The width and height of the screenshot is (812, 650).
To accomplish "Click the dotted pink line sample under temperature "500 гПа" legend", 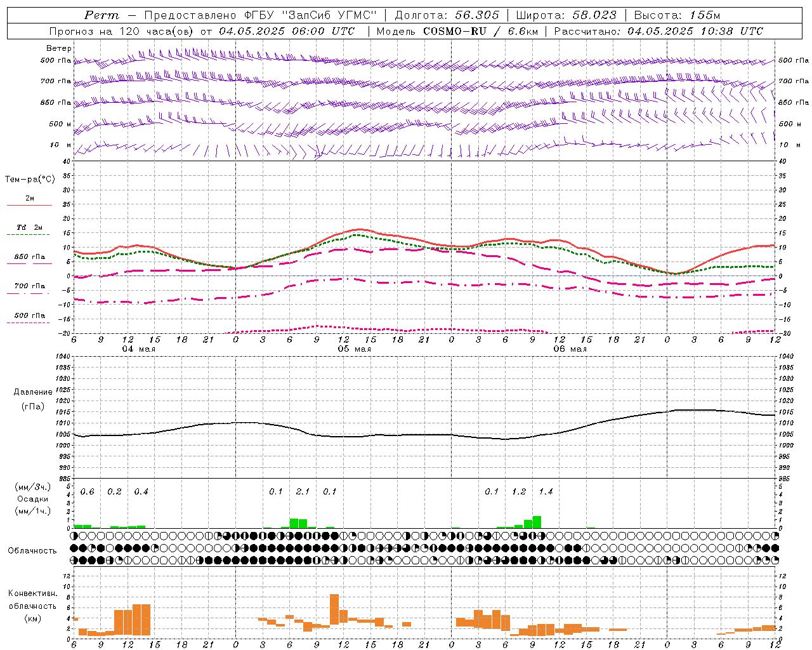I will 29,323.
